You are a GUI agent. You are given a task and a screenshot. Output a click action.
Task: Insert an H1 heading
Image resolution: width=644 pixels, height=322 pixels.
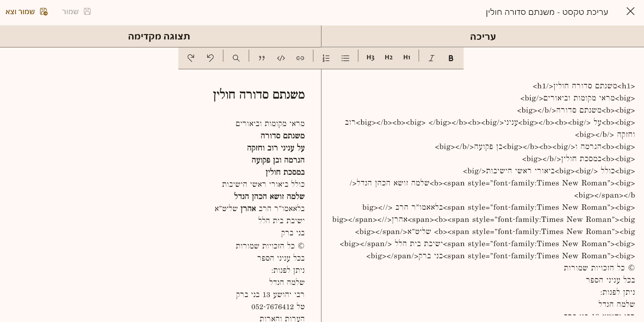coord(407,58)
